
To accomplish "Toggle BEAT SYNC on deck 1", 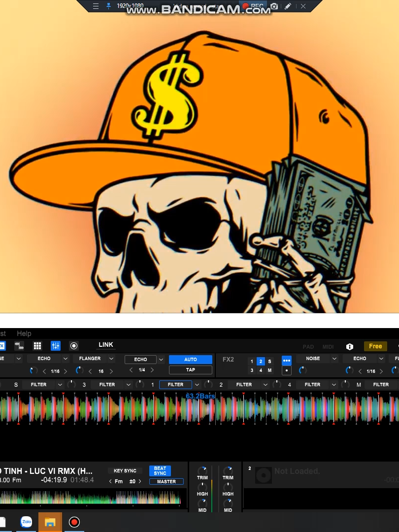I will point(160,470).
